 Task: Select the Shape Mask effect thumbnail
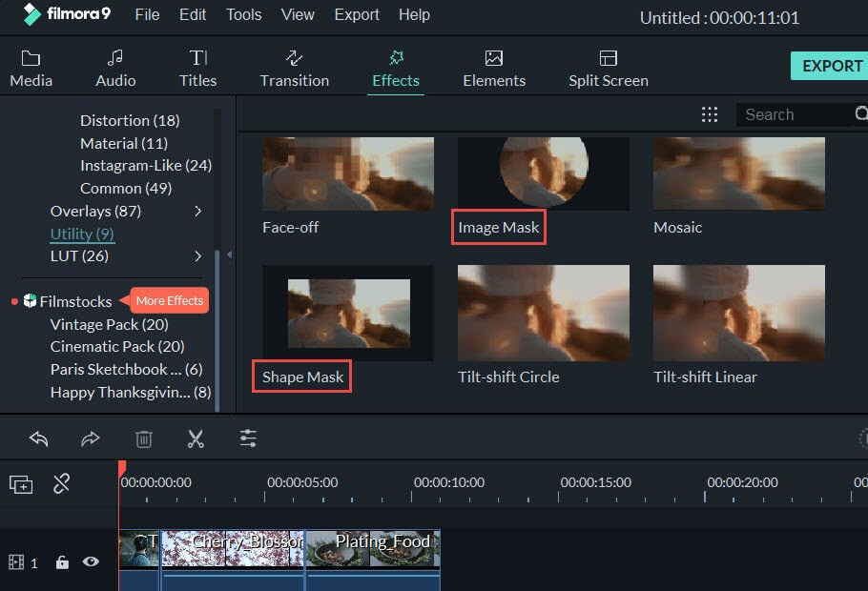(x=347, y=314)
